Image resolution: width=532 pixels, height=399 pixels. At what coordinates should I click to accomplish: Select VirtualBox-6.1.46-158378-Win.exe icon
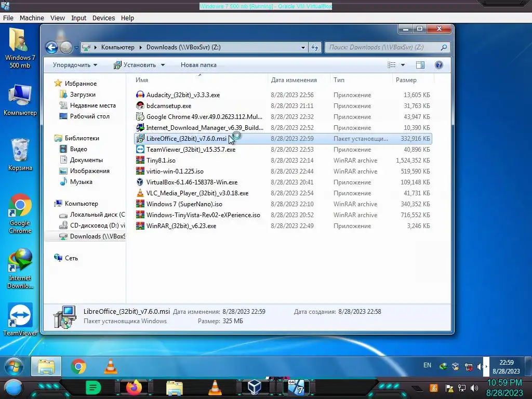140,182
